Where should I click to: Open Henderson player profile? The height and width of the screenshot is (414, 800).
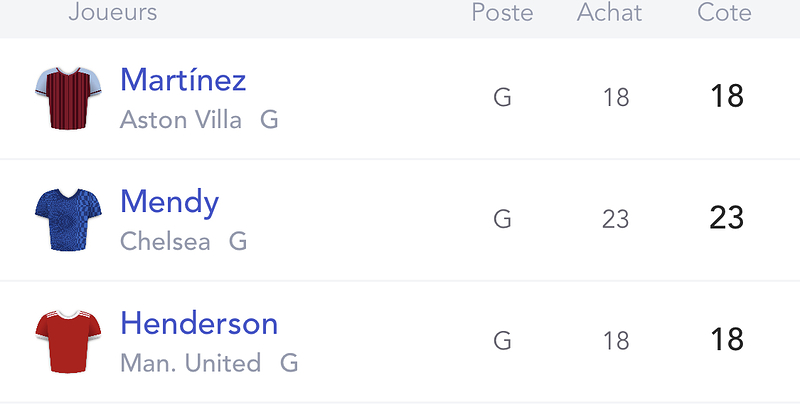coord(199,324)
